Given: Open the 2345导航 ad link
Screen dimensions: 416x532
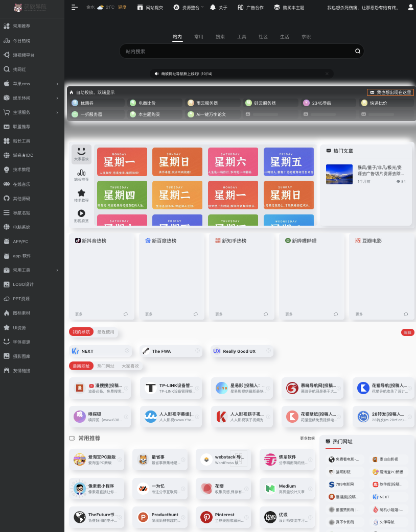Looking at the screenshot, I should pos(329,103).
